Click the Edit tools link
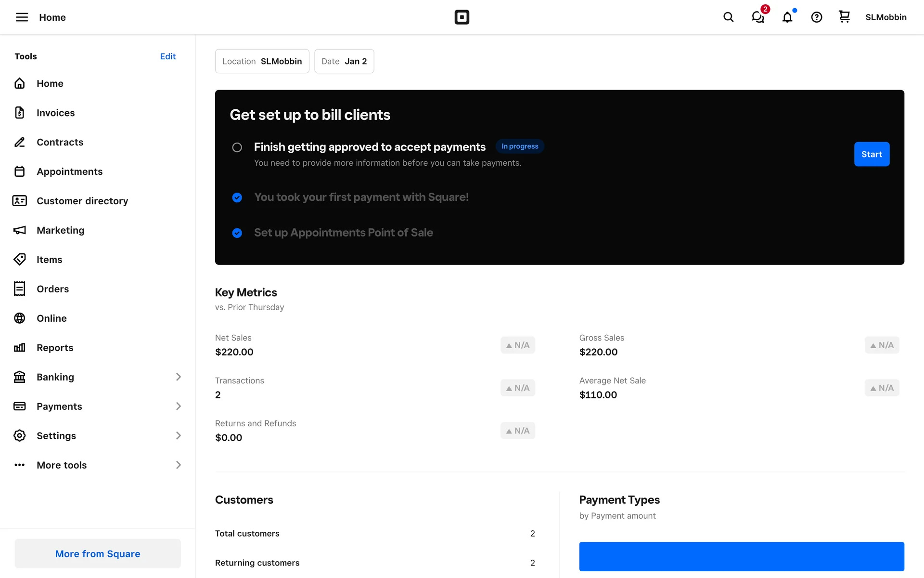 coord(167,56)
